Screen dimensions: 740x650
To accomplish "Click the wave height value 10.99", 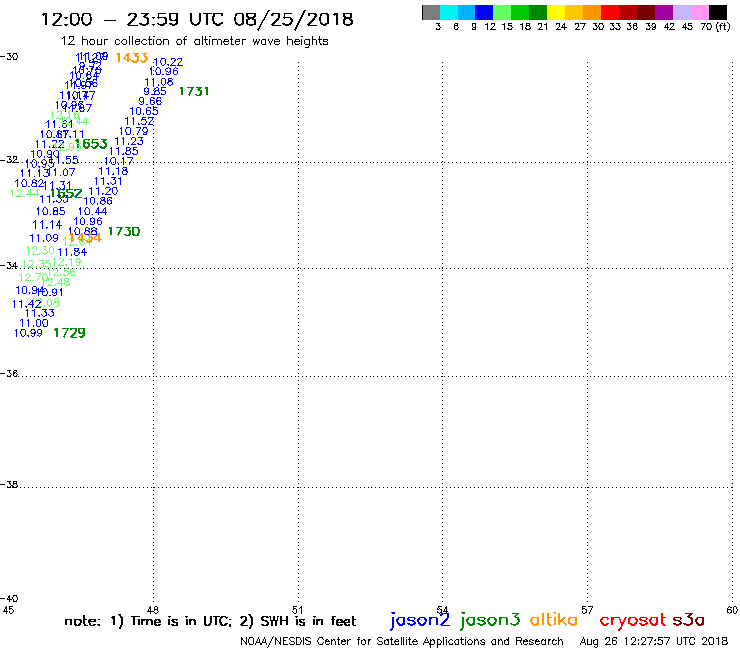I will pyautogui.click(x=28, y=333).
